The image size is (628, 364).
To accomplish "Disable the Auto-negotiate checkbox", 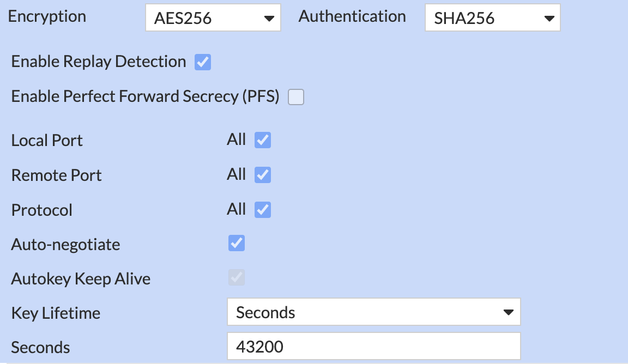I will pyautogui.click(x=237, y=244).
